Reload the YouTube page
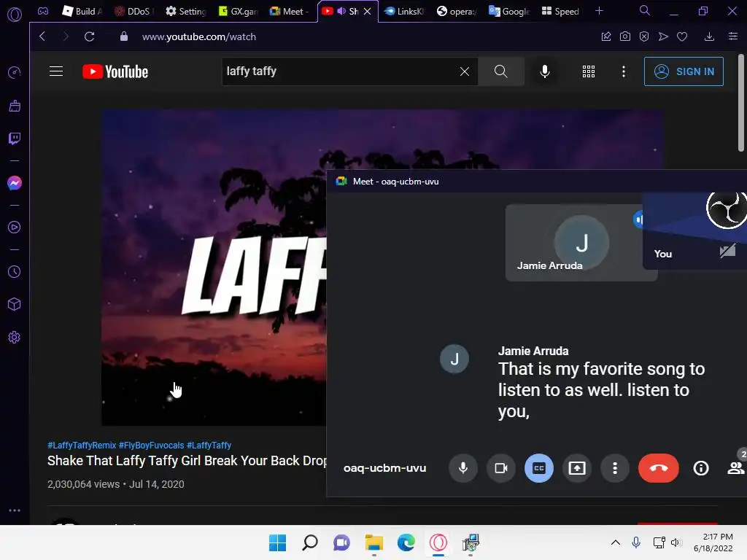Image resolution: width=747 pixels, height=560 pixels. pos(89,36)
